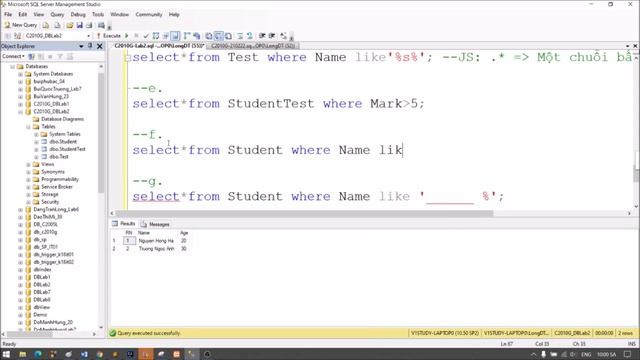
Task: Collapse the Databases tree node
Action: pos(13,66)
